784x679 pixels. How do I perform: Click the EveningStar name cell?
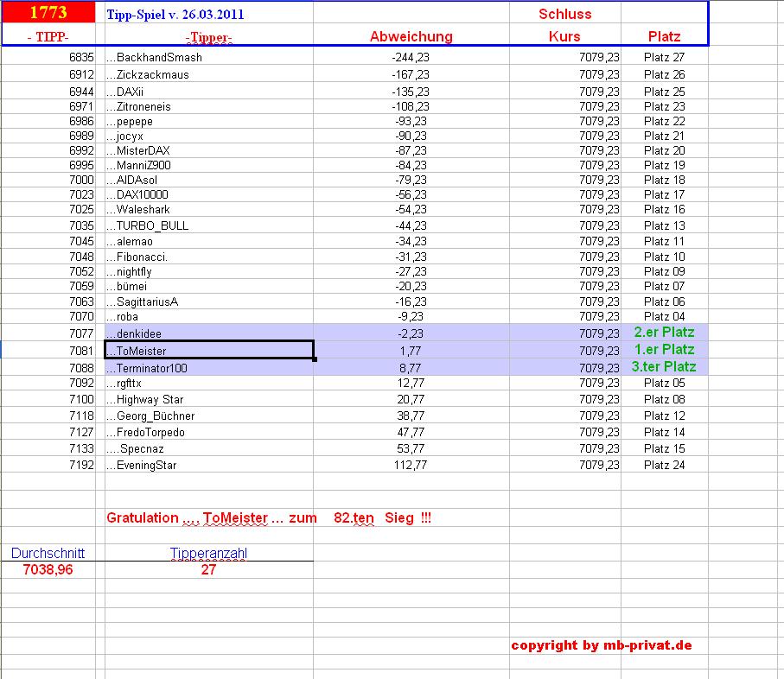[x=209, y=465]
